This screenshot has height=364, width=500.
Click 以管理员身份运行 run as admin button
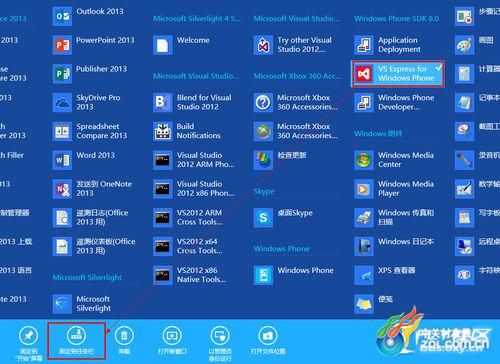pos(220,343)
